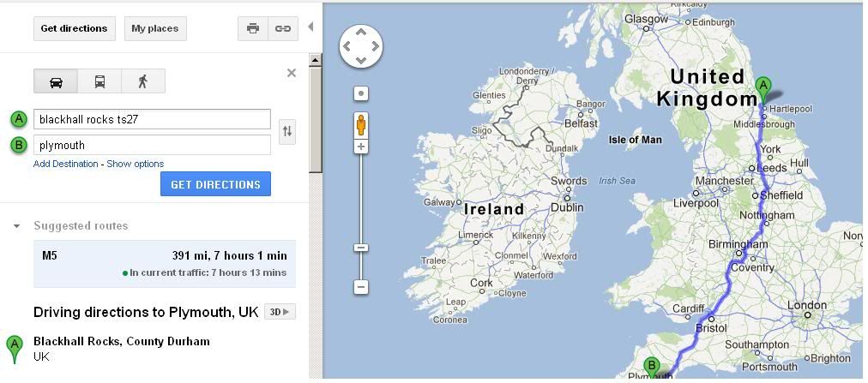Click the zoom out minus button
This screenshot has height=383, width=868.
coord(361,287)
